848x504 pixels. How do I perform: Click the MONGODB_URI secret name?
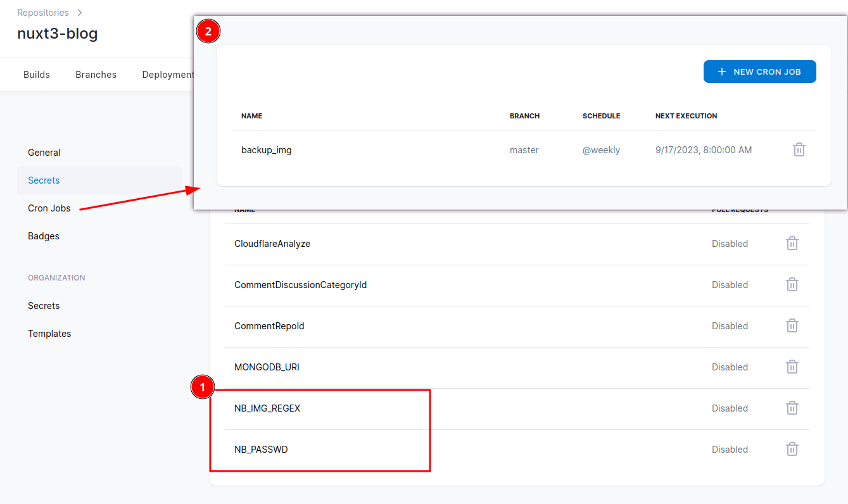(267, 367)
